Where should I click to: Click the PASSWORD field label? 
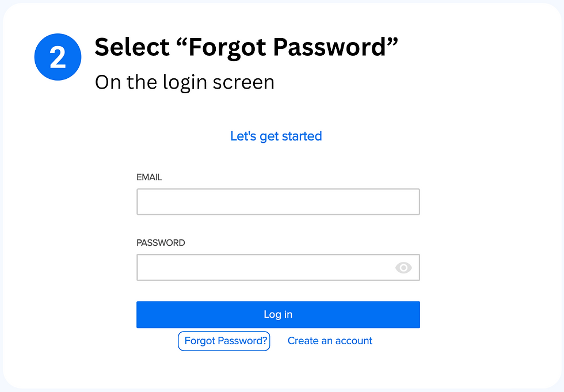click(x=161, y=243)
